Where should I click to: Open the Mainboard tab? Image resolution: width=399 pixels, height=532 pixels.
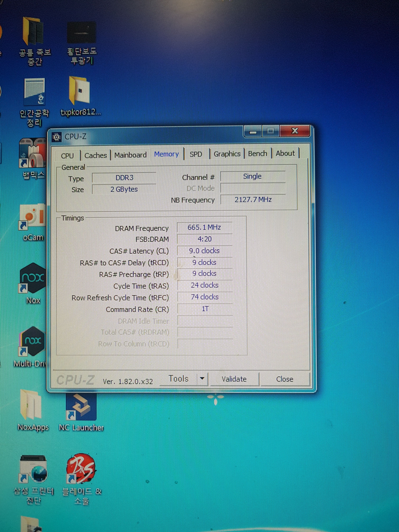(131, 155)
